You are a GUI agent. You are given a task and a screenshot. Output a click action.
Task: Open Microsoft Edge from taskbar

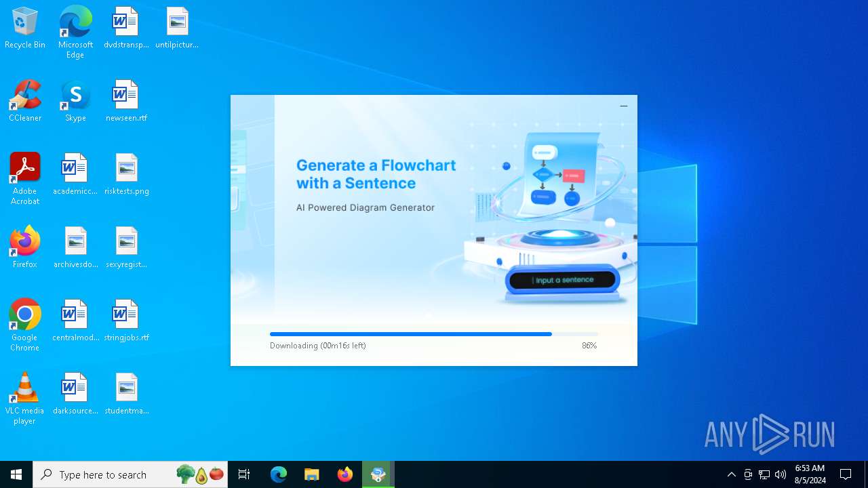click(x=279, y=474)
